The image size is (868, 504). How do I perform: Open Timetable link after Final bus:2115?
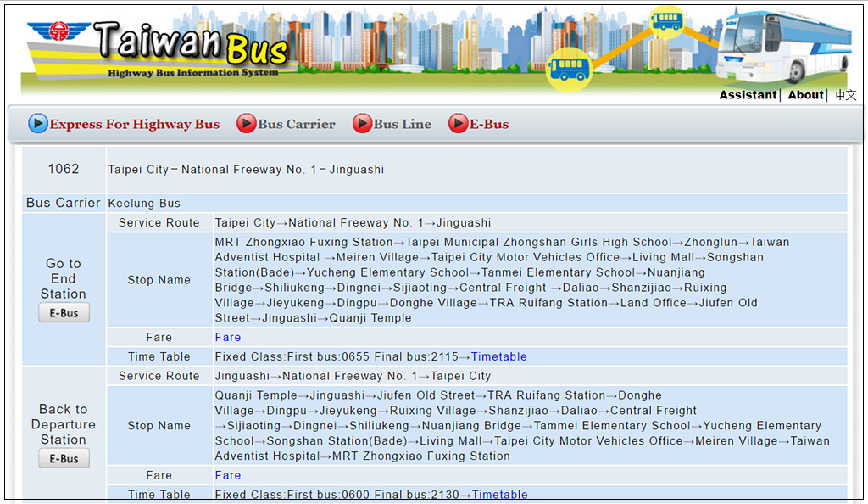pyautogui.click(x=498, y=356)
